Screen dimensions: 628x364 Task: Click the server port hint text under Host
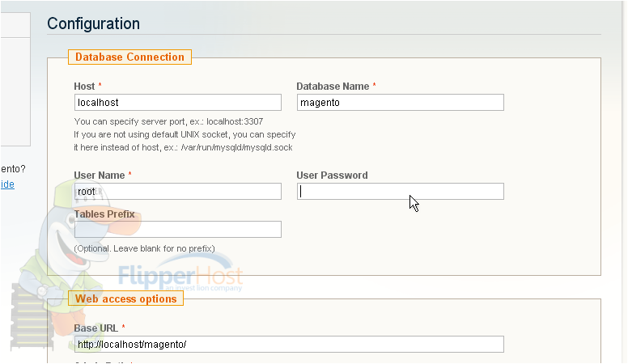168,121
